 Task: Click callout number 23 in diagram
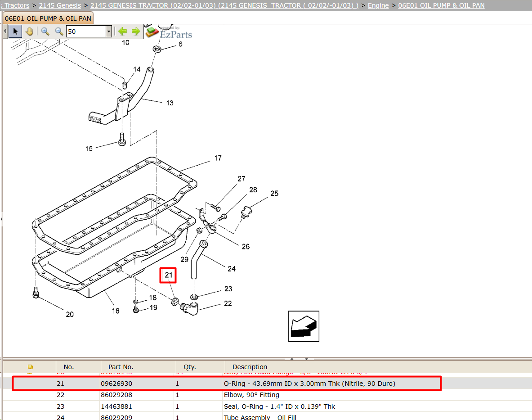point(228,289)
